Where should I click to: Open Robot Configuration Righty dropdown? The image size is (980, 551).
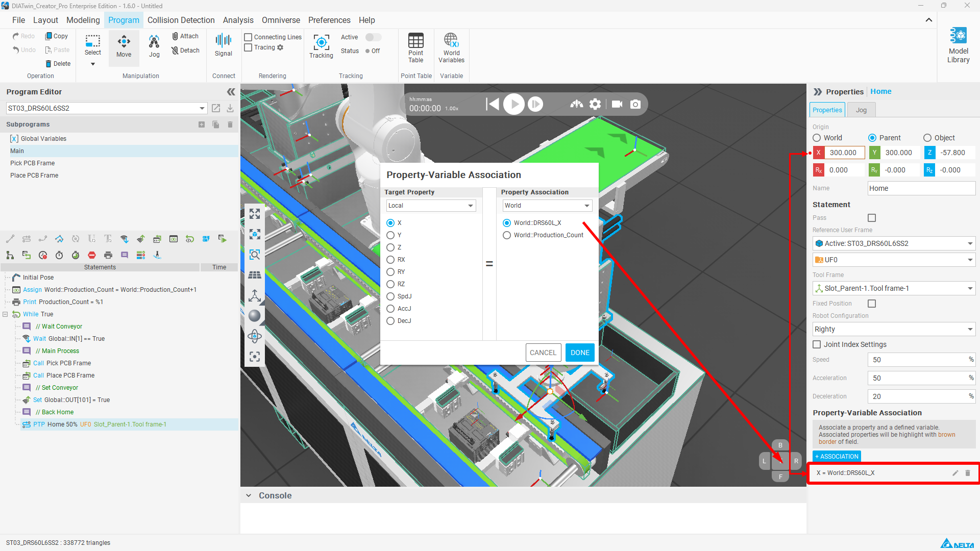(x=894, y=329)
